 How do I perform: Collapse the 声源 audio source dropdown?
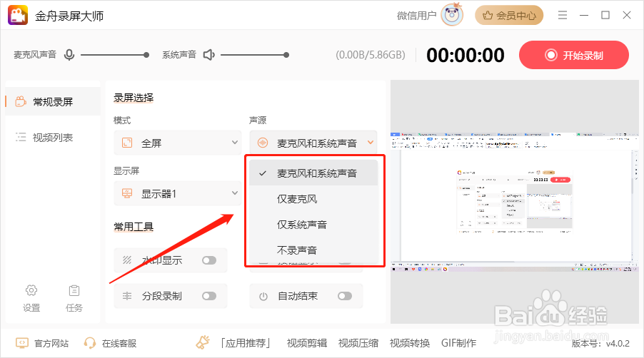pyautogui.click(x=313, y=143)
